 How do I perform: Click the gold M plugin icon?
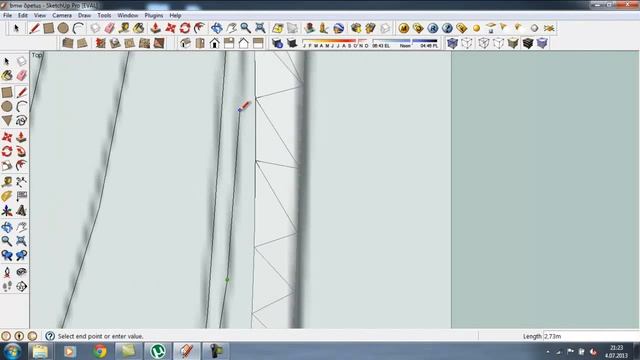click(x=404, y=28)
